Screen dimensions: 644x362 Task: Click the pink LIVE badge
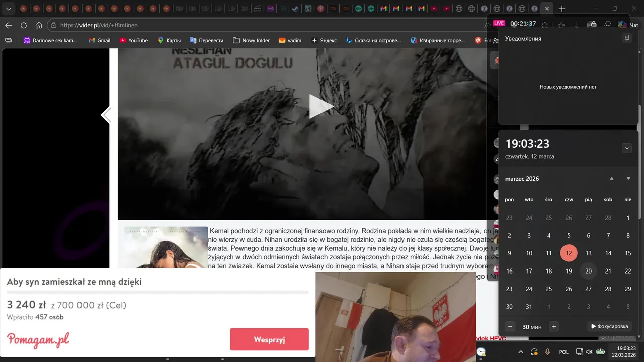(499, 23)
